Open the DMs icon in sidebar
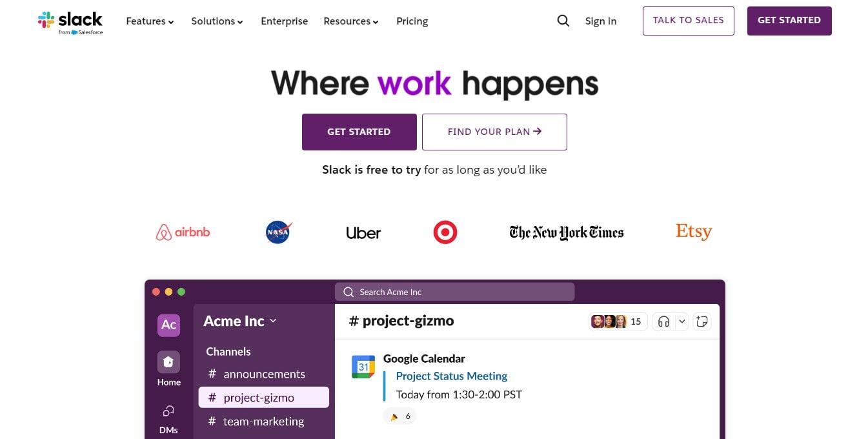The height and width of the screenshot is (439, 868). pos(168,411)
